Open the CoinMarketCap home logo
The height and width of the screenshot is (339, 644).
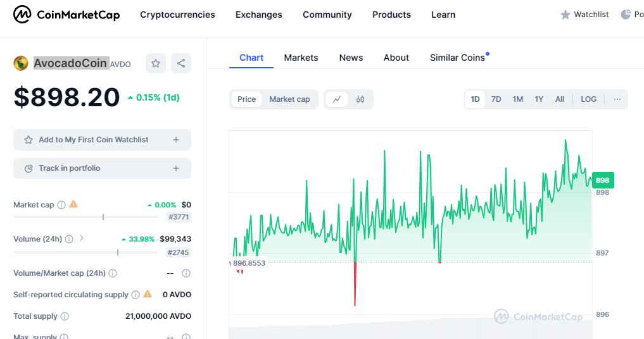click(66, 15)
